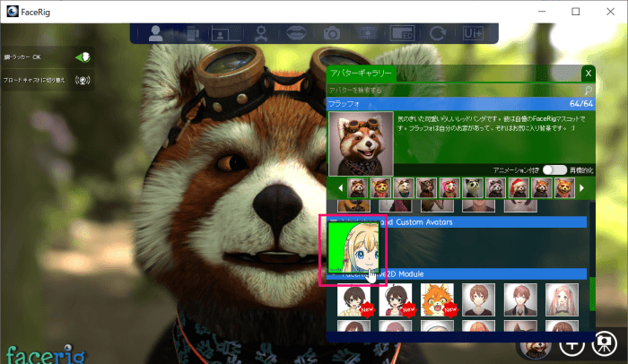Collapse the Workshop and Custom Avatars section

(333, 221)
